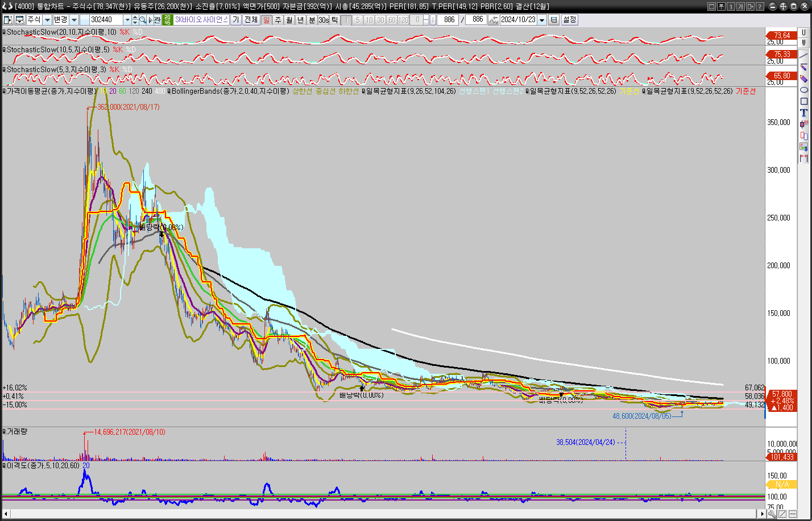The image size is (812, 521).
Task: Switch to daily 일 chart period
Action: [x=266, y=20]
